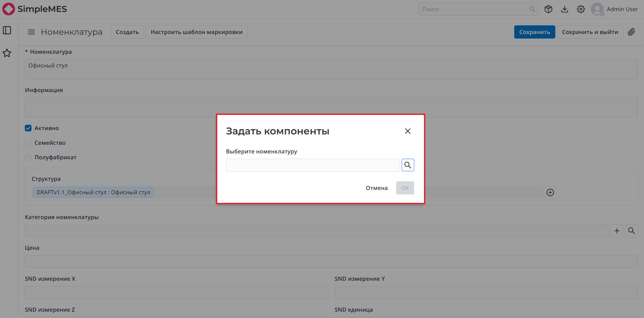Screen dimensions: 644x318
Task: Click the paperclip attachment icon
Action: 632,32
